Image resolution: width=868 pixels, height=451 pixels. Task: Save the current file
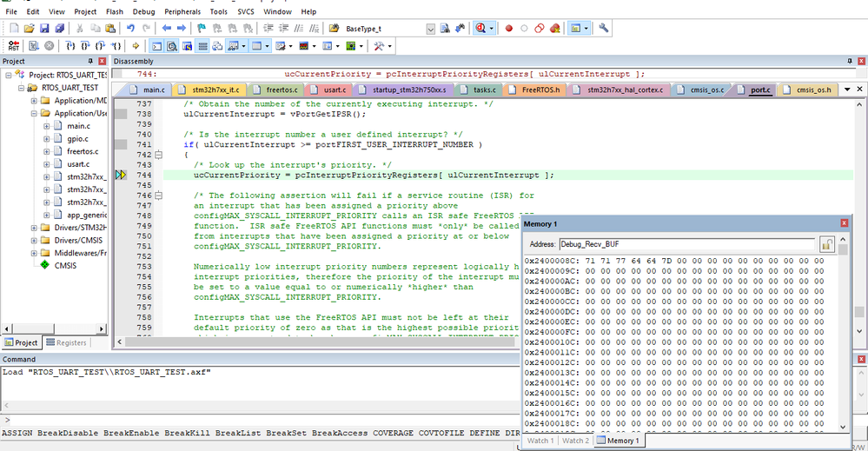44,28
